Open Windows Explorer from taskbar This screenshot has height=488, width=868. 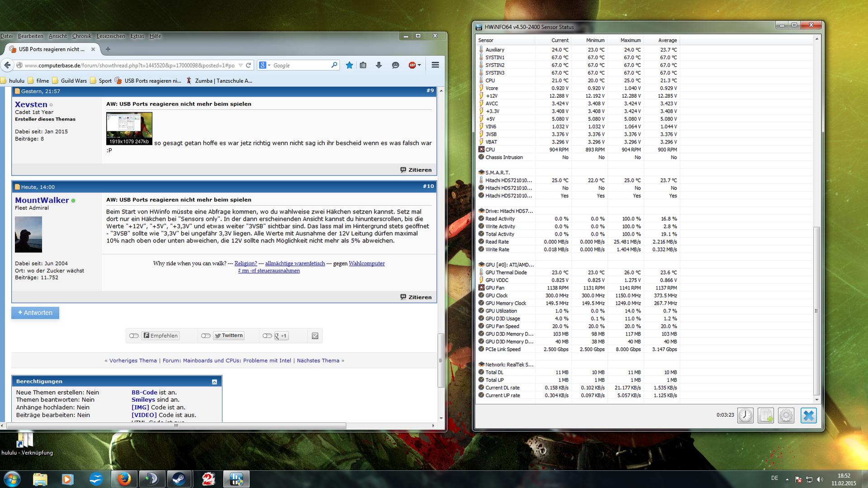(40, 479)
